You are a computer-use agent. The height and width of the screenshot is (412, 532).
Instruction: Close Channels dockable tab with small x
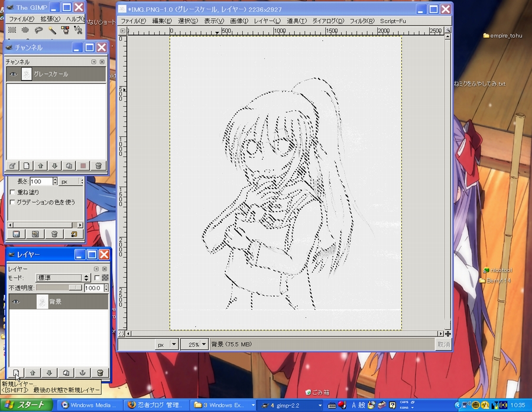coord(102,61)
